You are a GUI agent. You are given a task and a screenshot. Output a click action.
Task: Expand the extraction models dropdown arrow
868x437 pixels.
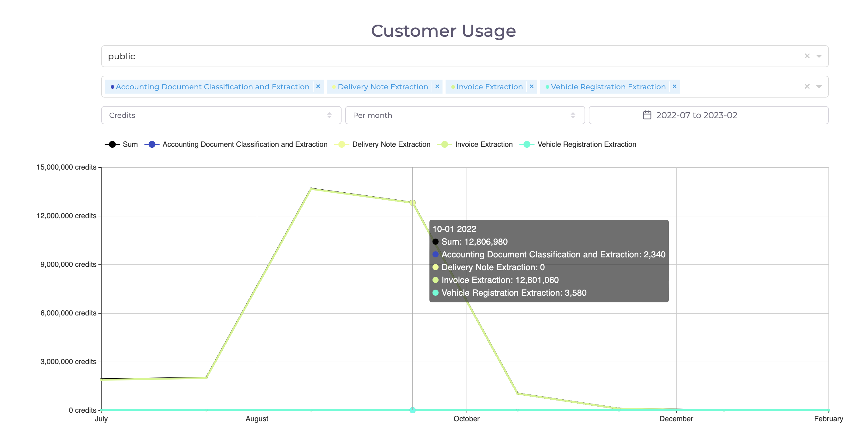[819, 87]
